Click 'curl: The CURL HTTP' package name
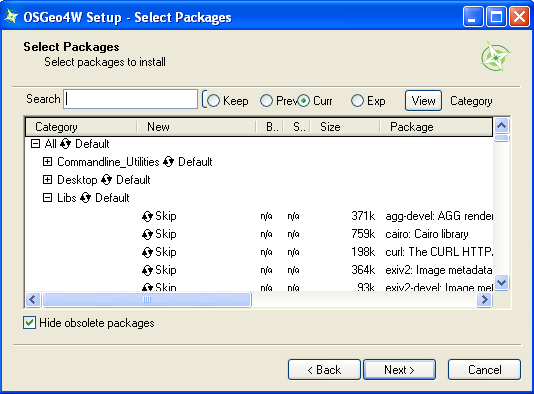Image resolution: width=534 pixels, height=394 pixels. point(439,252)
